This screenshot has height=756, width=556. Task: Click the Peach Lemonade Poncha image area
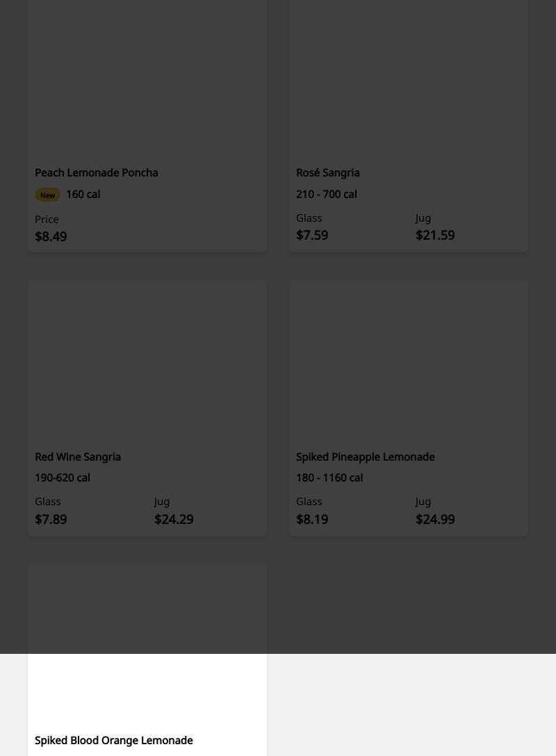tap(147, 76)
